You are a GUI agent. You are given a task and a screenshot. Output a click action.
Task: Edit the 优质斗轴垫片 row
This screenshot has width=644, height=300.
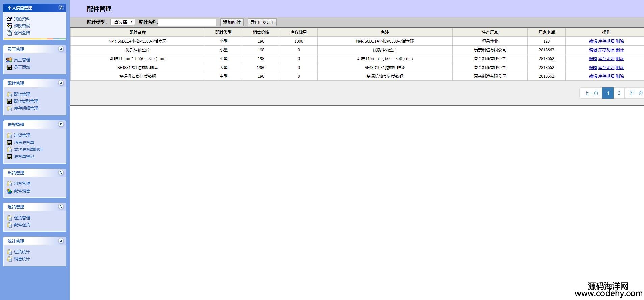pyautogui.click(x=593, y=50)
